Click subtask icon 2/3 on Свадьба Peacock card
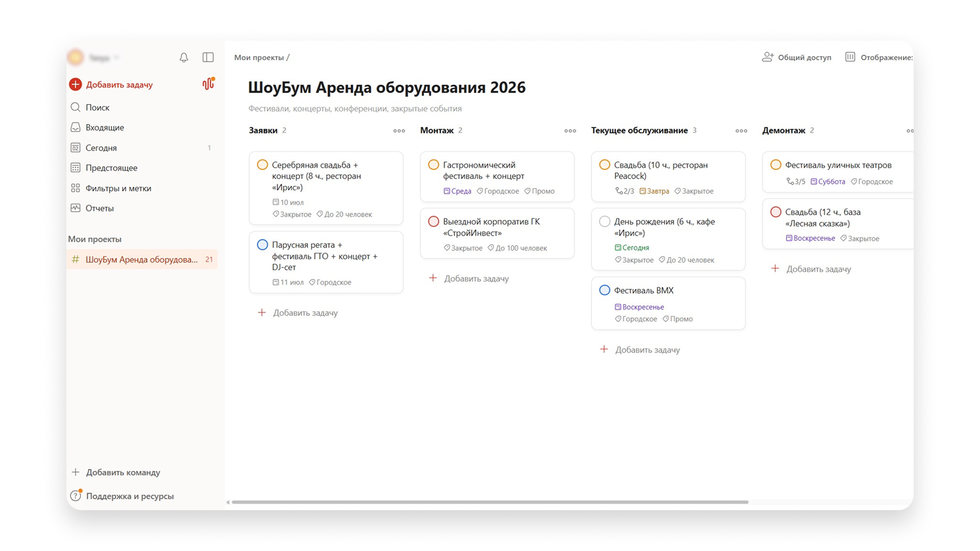980x551 pixels. pos(619,191)
